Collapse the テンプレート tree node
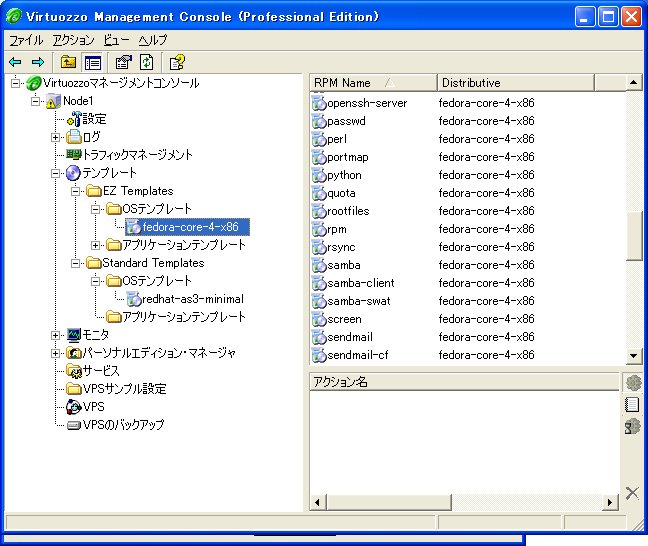 pos(55,173)
